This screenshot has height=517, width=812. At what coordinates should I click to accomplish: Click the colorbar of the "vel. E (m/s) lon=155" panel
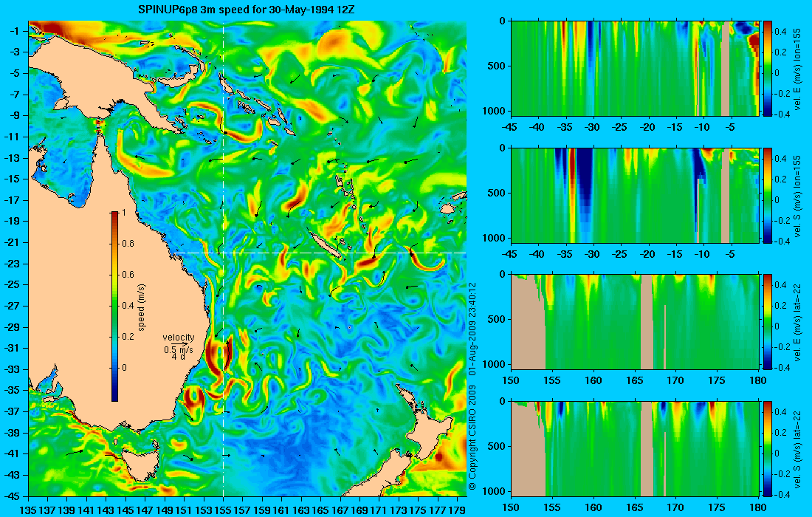tap(768, 69)
